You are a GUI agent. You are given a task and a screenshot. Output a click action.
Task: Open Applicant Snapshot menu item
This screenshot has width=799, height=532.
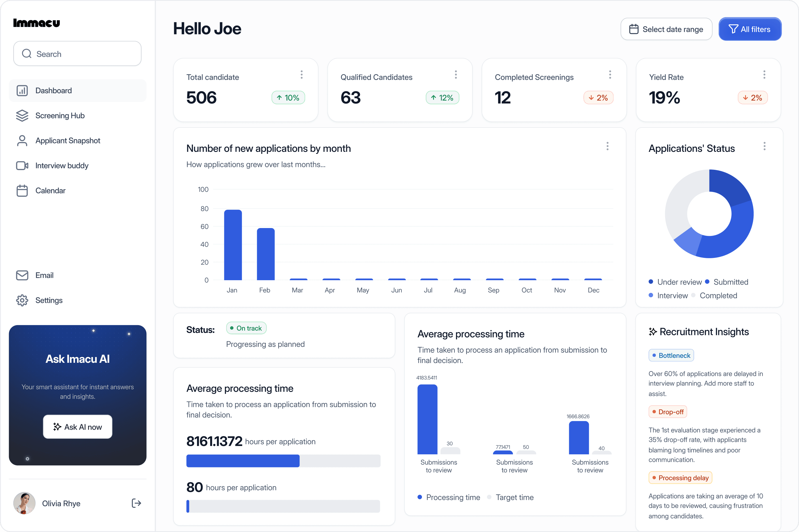pos(78,141)
